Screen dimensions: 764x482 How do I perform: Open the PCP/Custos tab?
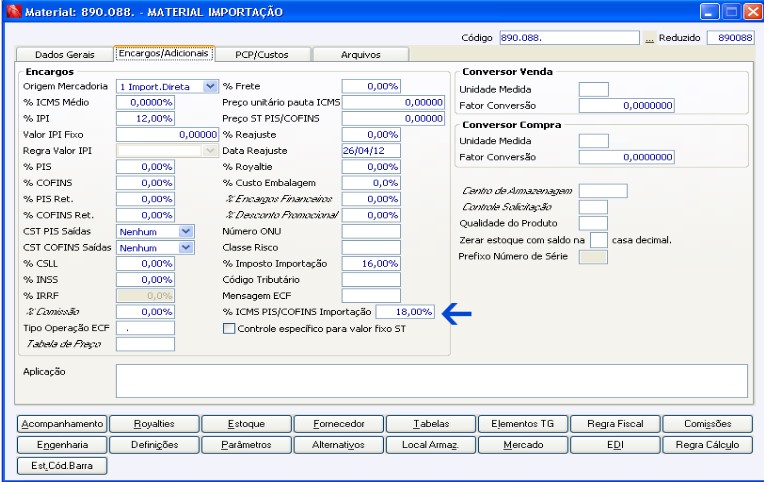point(262,55)
